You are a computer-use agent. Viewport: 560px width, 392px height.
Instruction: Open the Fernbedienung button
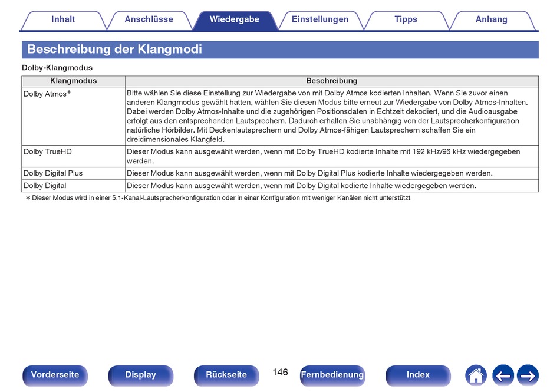(332, 375)
